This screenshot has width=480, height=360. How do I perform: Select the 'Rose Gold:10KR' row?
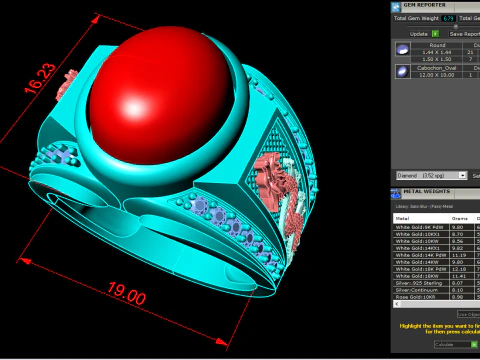pyautogui.click(x=436, y=297)
